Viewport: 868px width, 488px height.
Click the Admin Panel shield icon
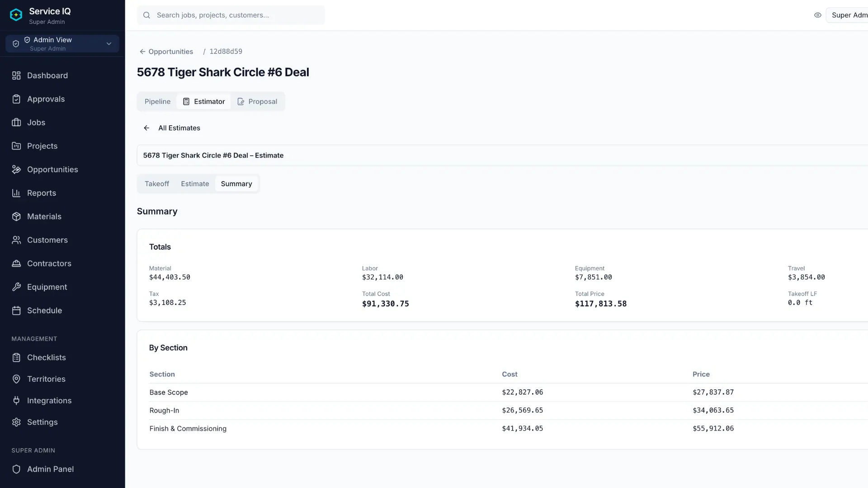pyautogui.click(x=16, y=469)
